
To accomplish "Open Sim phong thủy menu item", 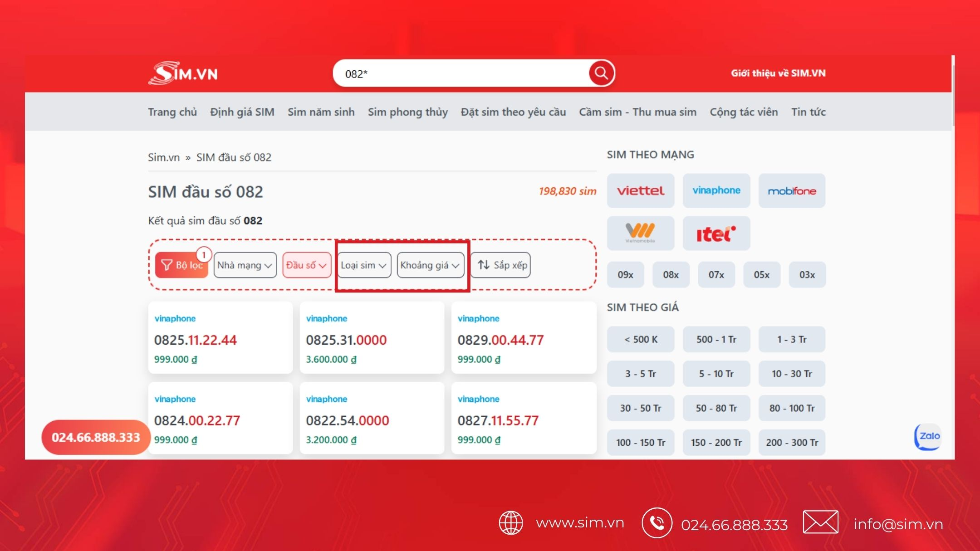I will coord(408,112).
